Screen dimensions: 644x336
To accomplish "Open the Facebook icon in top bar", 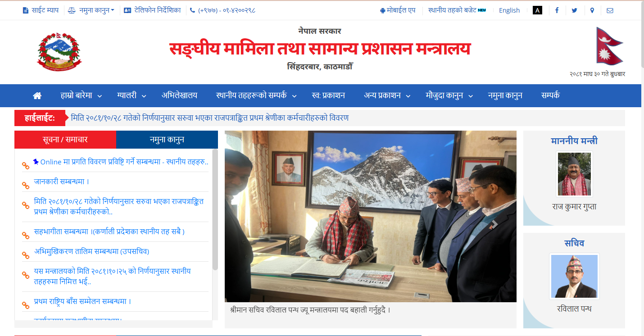I will click(557, 10).
